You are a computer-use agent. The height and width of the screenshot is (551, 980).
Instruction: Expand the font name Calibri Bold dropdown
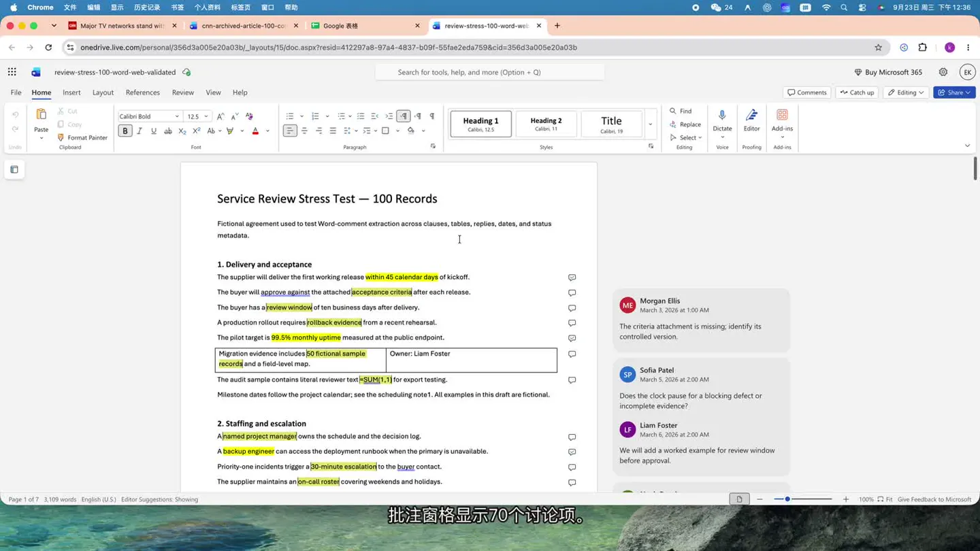[x=177, y=116]
